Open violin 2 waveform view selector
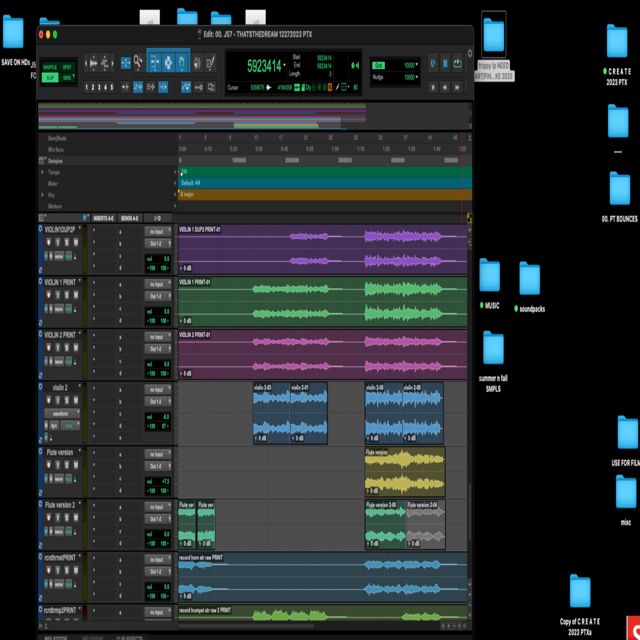The image size is (640, 640). pos(61,413)
